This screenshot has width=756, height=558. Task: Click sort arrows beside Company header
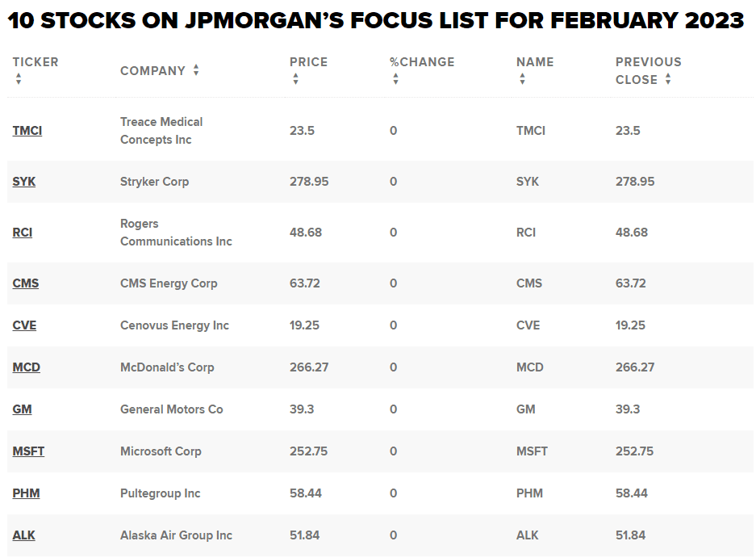click(196, 70)
